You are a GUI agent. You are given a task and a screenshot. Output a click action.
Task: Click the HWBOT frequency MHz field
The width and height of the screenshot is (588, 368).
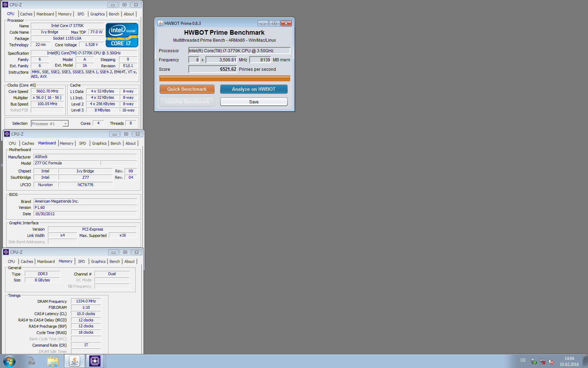click(222, 60)
